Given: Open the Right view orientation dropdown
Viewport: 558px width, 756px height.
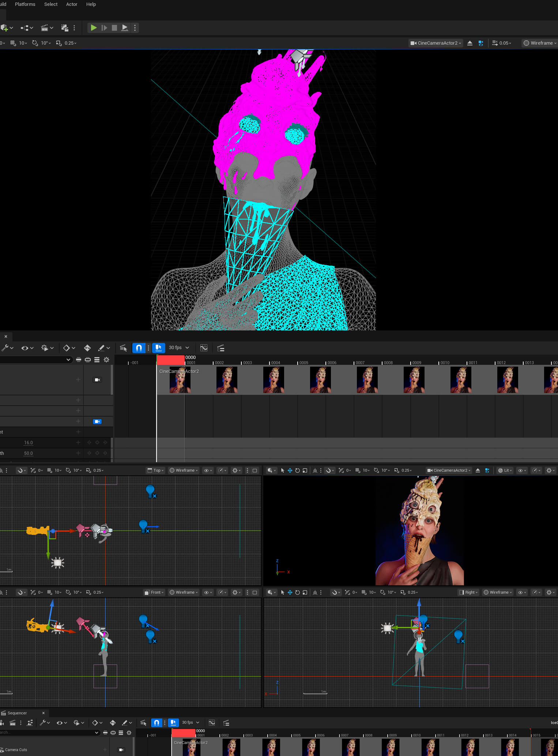Looking at the screenshot, I should pos(468,592).
